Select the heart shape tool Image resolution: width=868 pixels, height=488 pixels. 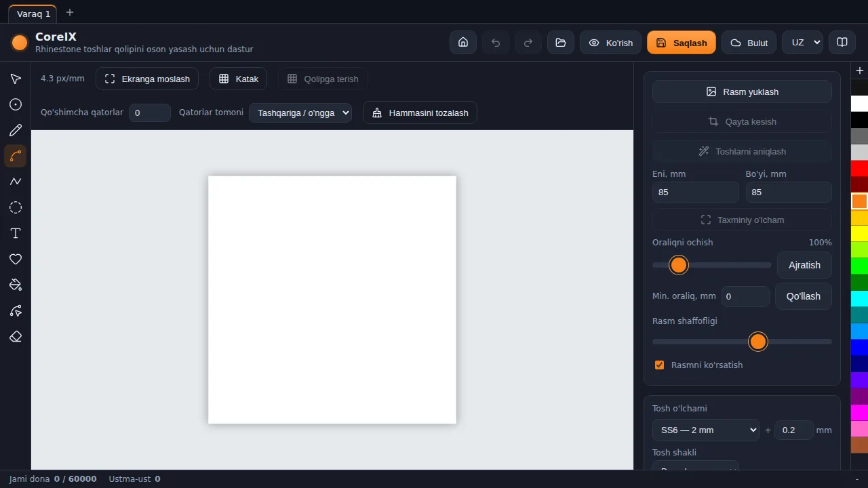tap(16, 259)
